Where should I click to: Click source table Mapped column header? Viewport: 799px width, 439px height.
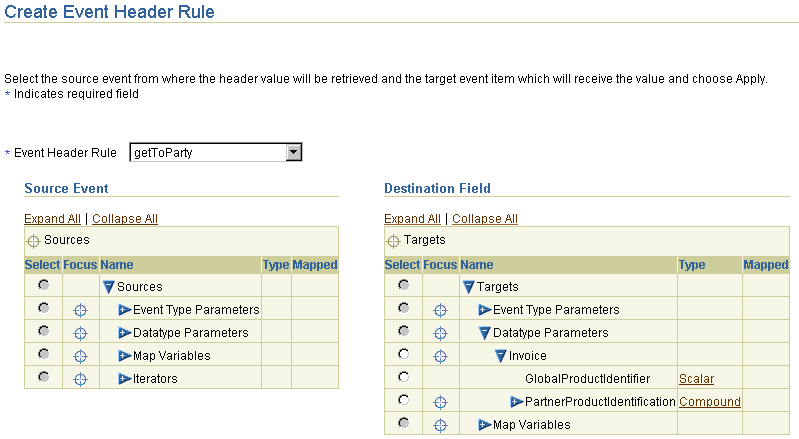click(x=315, y=265)
